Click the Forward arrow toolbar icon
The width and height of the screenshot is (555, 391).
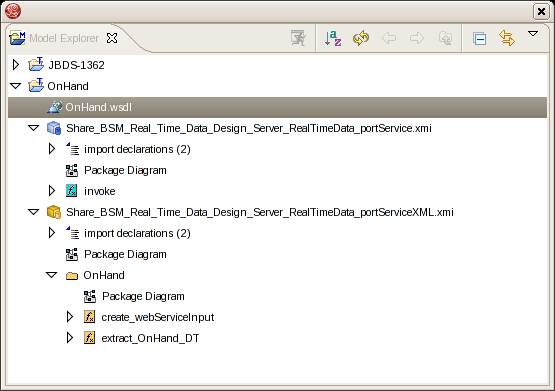click(417, 38)
